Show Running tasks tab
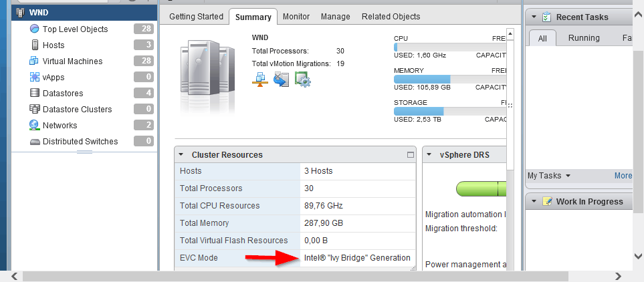 584,38
